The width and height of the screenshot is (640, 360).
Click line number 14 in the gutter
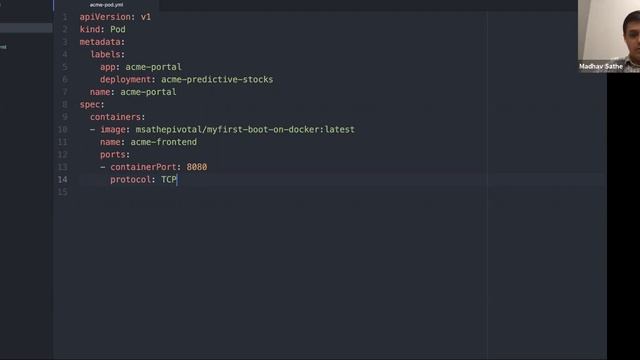(x=62, y=180)
